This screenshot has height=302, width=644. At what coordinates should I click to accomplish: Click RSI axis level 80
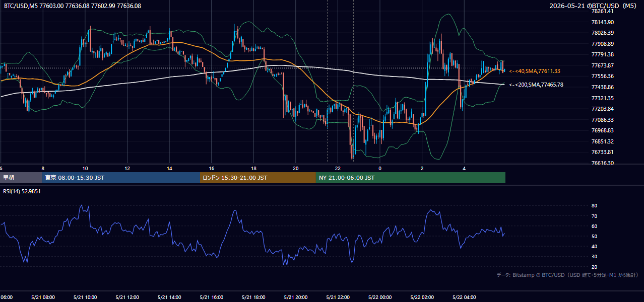[x=594, y=206]
